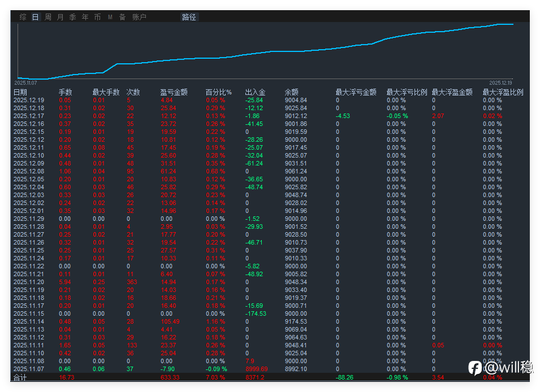Open the 季 quarterly tab

pyautogui.click(x=73, y=17)
